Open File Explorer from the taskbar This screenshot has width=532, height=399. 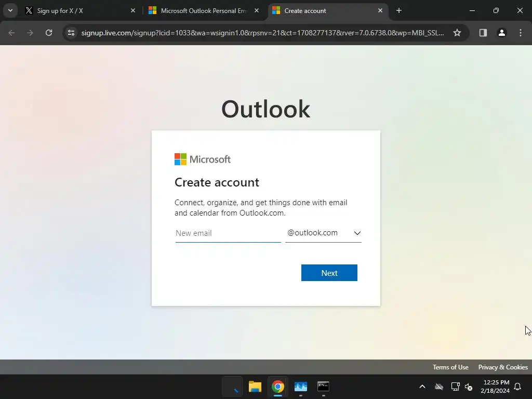pyautogui.click(x=255, y=387)
